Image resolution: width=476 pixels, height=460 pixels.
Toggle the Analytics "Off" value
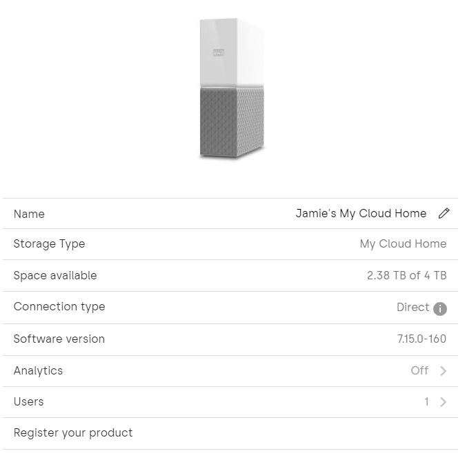pyautogui.click(x=419, y=370)
